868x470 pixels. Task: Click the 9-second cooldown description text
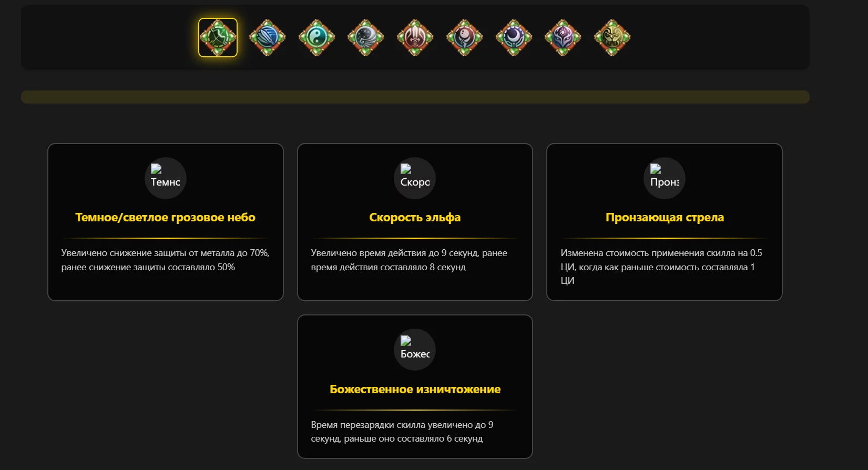401,431
